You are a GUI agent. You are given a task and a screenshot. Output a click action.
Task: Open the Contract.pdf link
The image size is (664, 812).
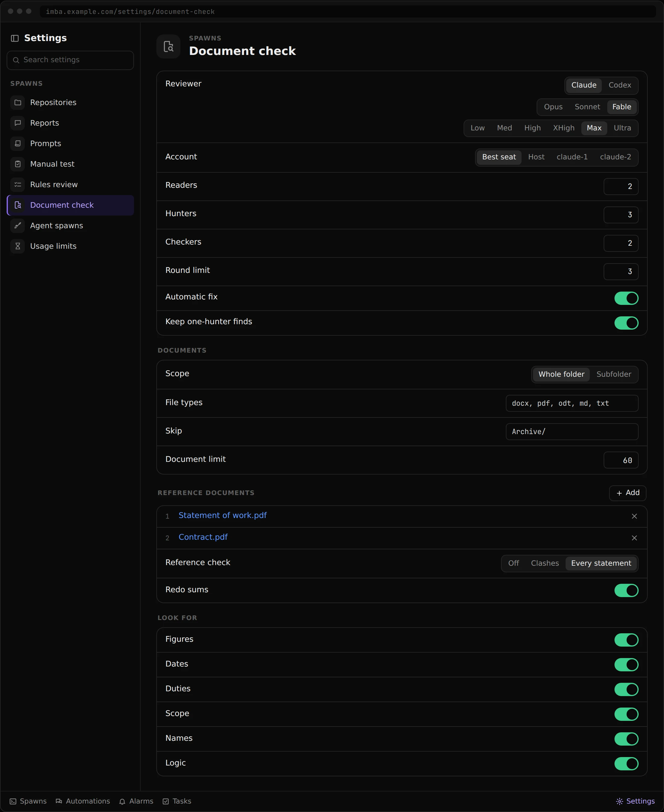[203, 537]
